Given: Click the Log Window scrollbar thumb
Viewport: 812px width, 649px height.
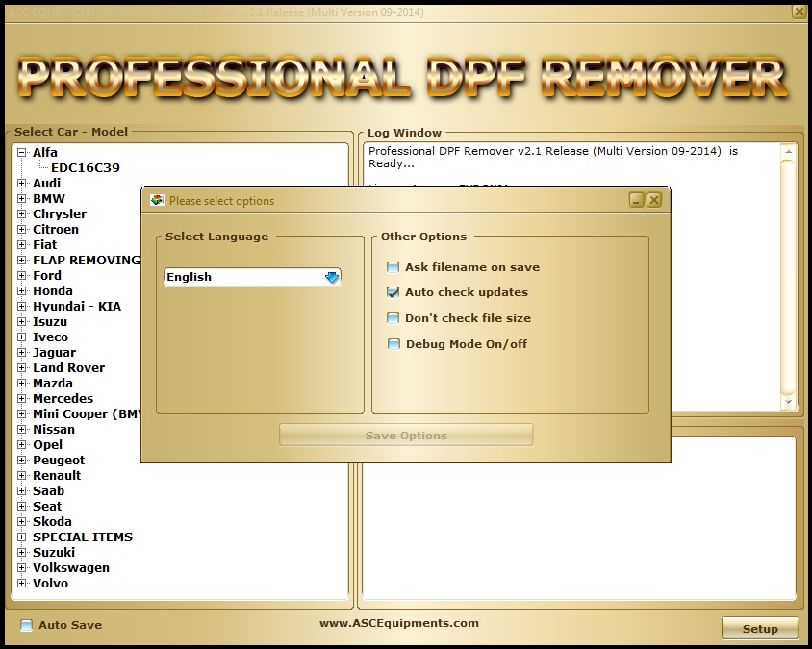Looking at the screenshot, I should coord(788,278).
